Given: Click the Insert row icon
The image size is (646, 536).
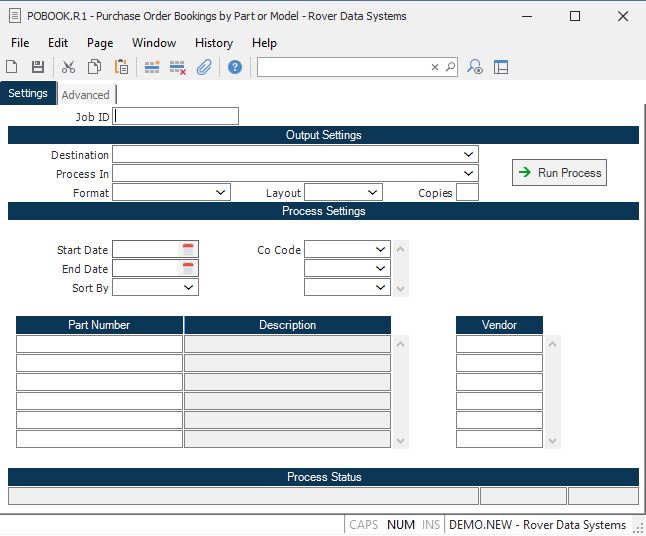Looking at the screenshot, I should [152, 67].
